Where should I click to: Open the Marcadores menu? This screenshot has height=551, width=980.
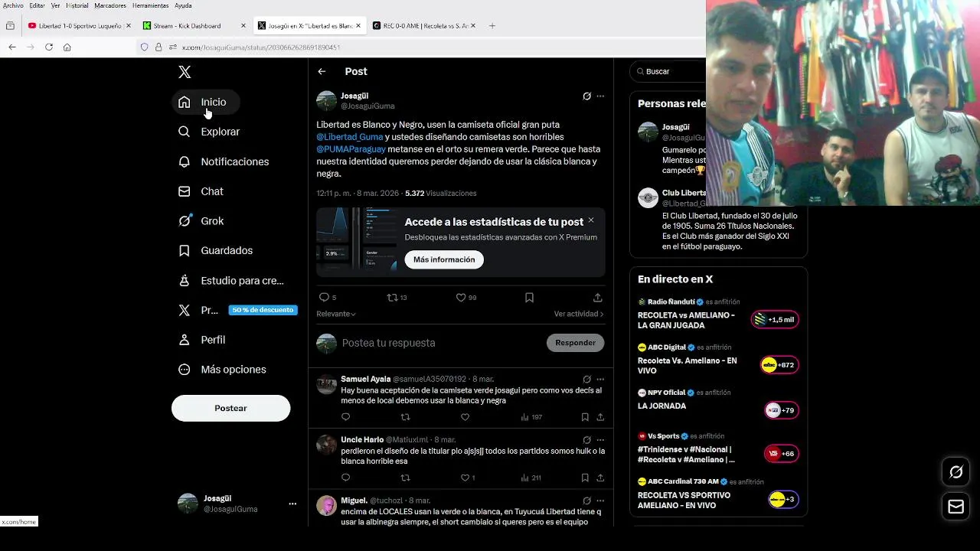point(110,5)
